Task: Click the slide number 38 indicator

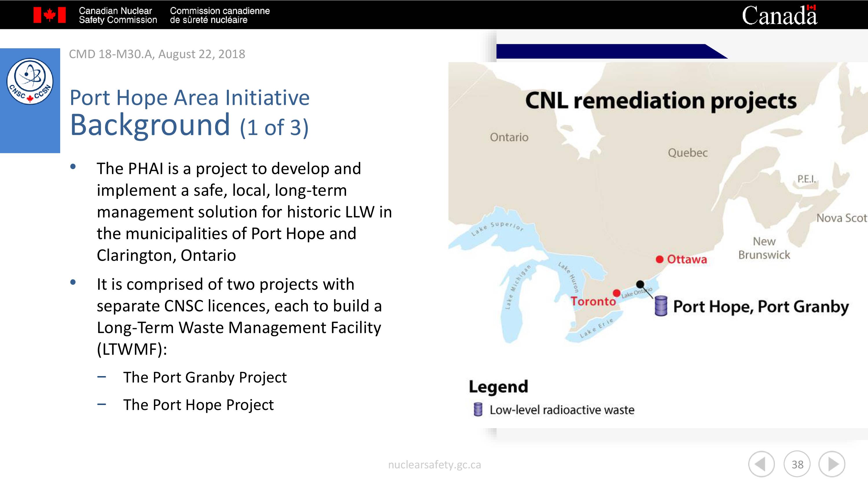Action: pos(797,464)
